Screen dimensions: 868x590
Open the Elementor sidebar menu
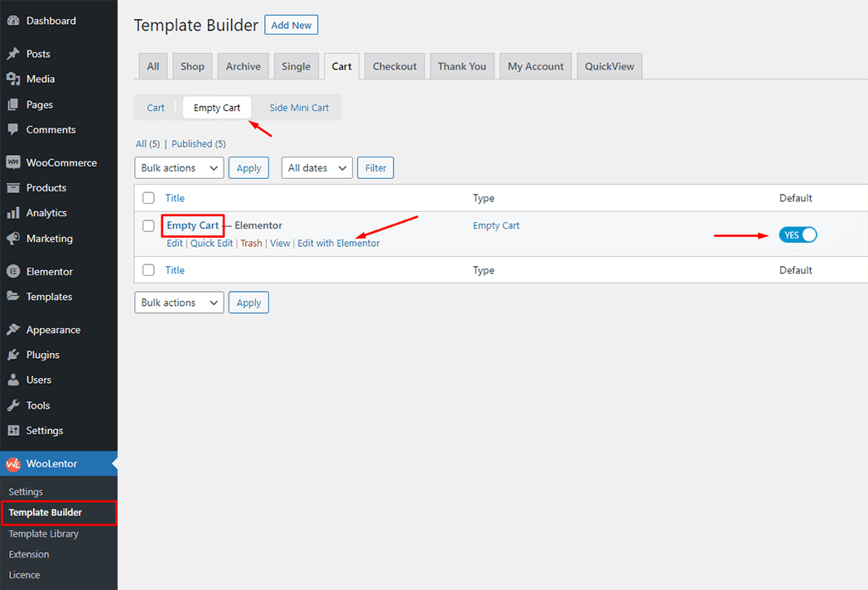coord(46,271)
